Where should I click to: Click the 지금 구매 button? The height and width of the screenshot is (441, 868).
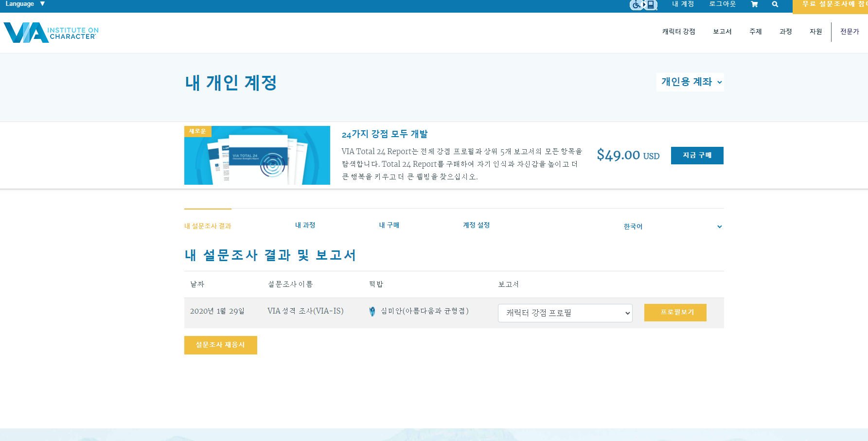point(697,156)
